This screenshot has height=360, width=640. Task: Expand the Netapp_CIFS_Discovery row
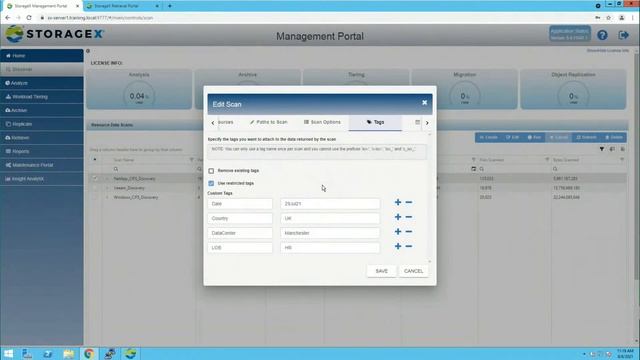click(107, 179)
